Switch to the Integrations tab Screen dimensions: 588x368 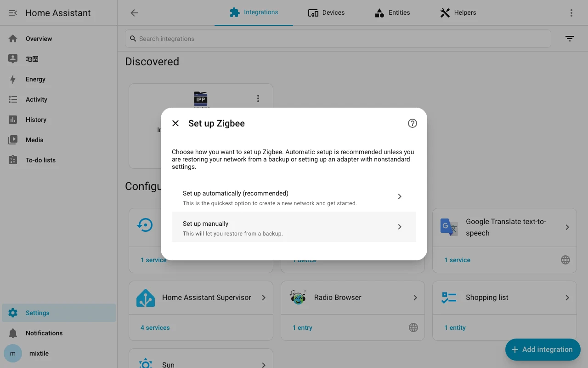pos(254,13)
